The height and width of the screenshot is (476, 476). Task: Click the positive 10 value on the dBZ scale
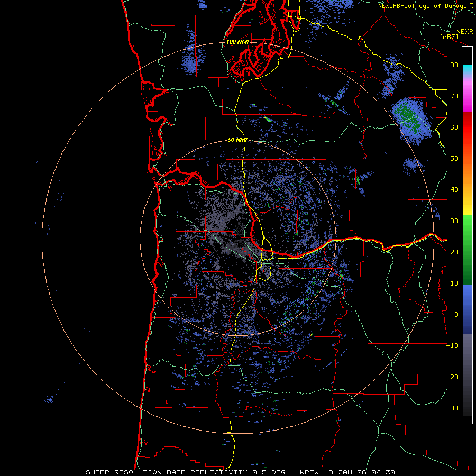click(x=454, y=283)
